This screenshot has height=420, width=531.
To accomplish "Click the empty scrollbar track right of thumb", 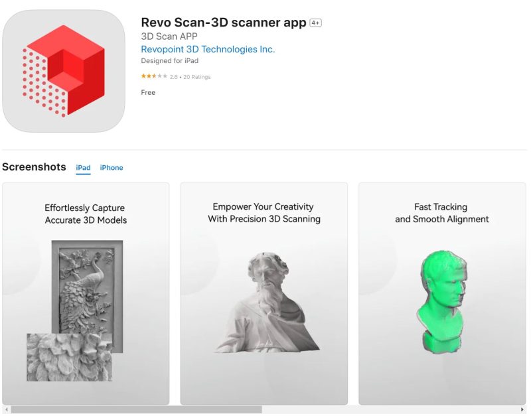I will (390, 409).
